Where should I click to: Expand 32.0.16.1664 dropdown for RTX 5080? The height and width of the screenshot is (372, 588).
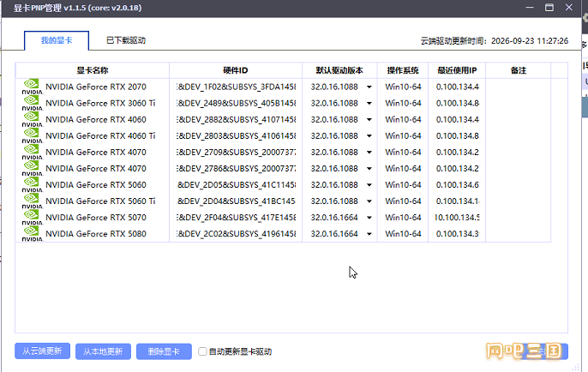pos(369,234)
